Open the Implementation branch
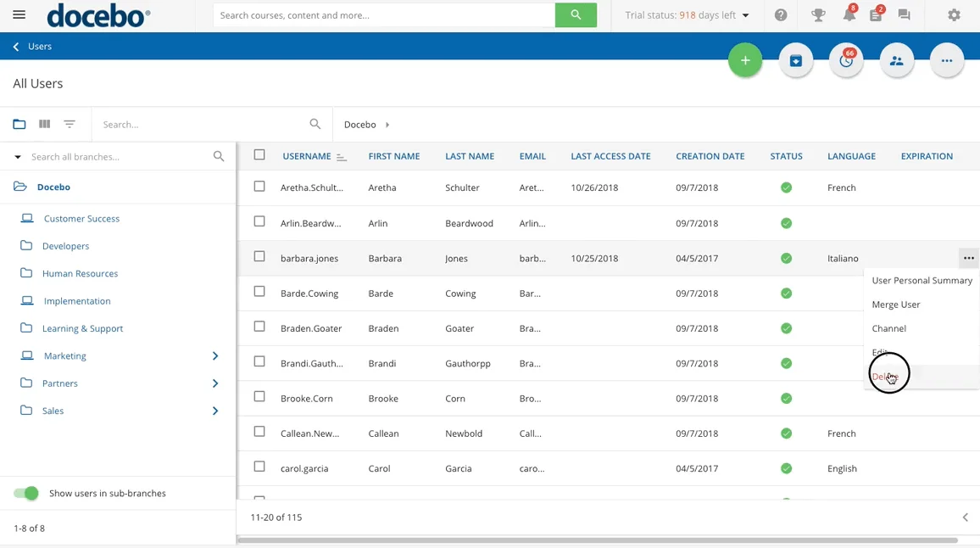Image resolution: width=980 pixels, height=548 pixels. (x=77, y=301)
